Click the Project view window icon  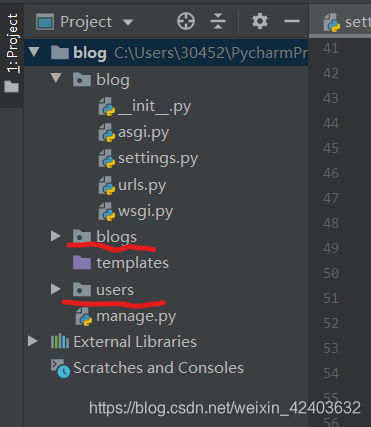45,22
